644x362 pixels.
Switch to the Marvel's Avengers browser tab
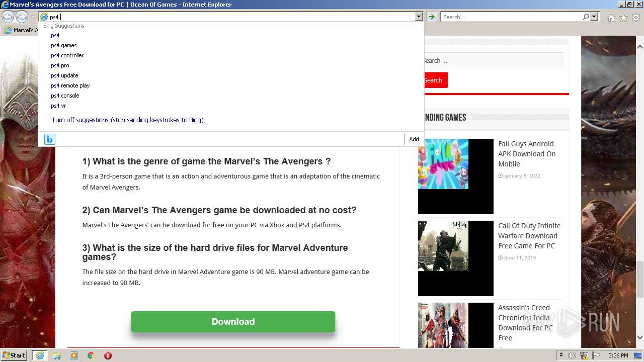20,30
